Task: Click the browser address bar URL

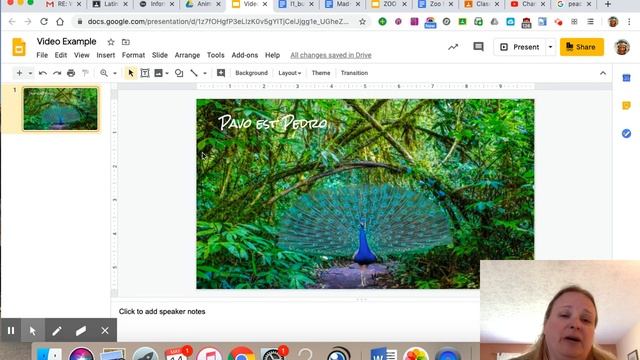Action: [x=218, y=22]
